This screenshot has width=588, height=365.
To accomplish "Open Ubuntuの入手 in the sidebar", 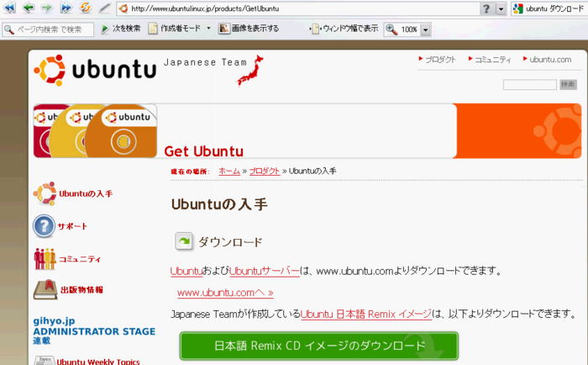I will click(86, 193).
